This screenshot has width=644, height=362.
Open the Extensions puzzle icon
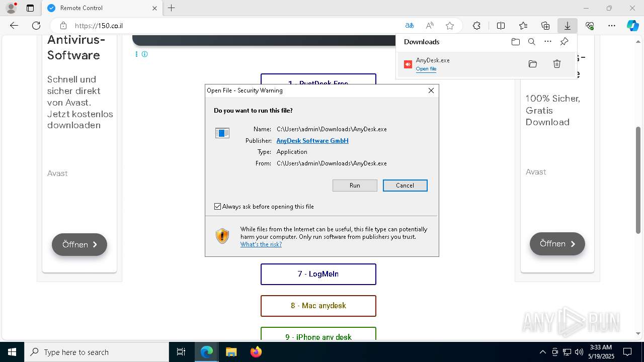[476, 26]
